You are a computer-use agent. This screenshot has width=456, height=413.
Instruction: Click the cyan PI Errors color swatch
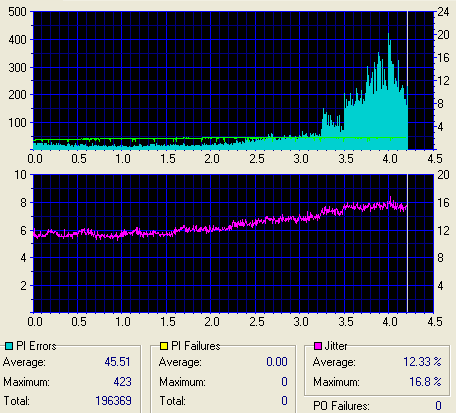click(9, 346)
